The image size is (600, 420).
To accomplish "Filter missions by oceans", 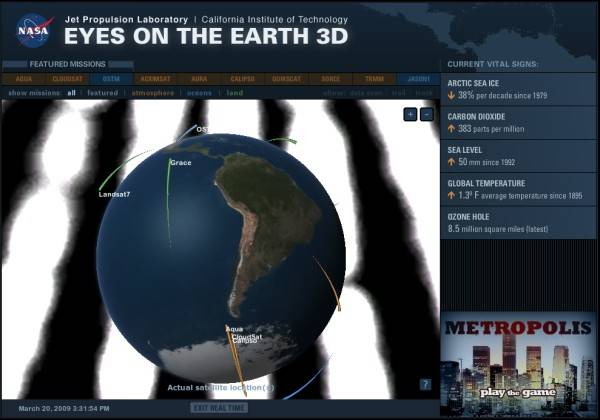I will (199, 93).
